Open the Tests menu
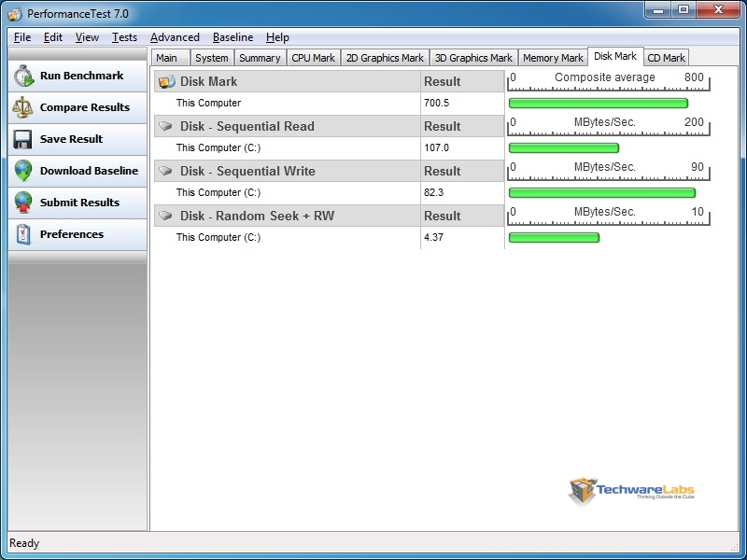 124,37
